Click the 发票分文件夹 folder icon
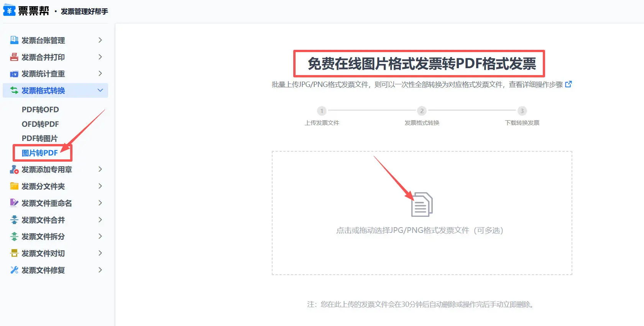The height and width of the screenshot is (326, 644). click(x=14, y=186)
